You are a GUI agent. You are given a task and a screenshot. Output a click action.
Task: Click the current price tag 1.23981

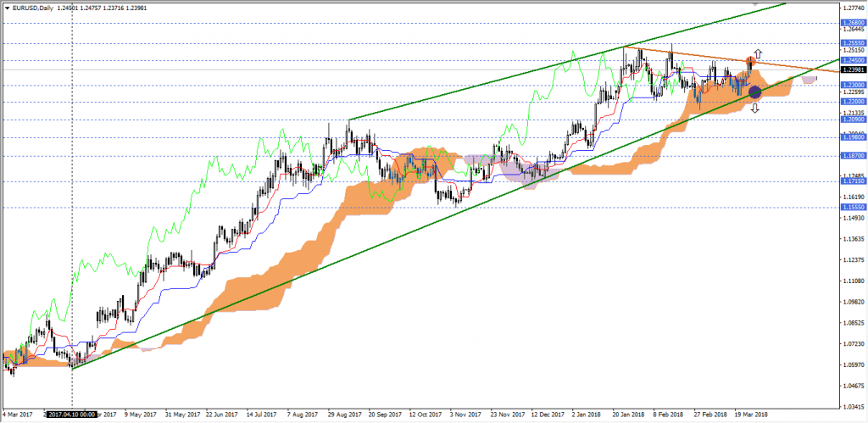[x=852, y=70]
